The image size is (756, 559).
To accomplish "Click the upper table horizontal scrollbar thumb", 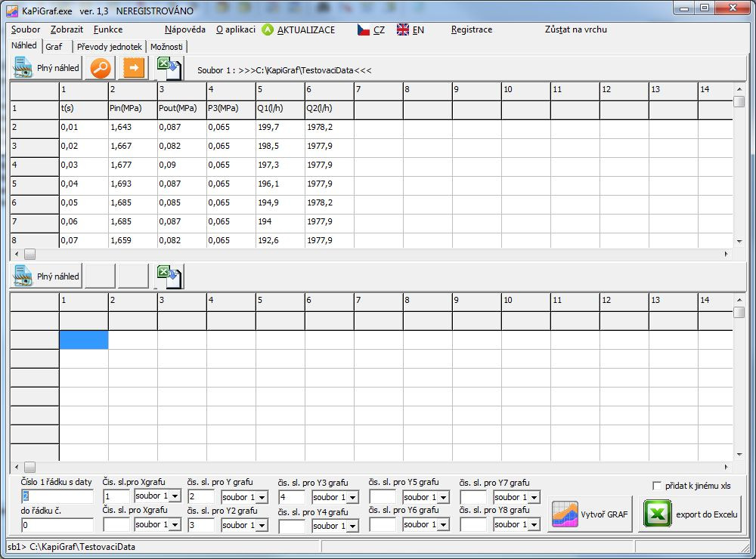I will tap(30, 254).
